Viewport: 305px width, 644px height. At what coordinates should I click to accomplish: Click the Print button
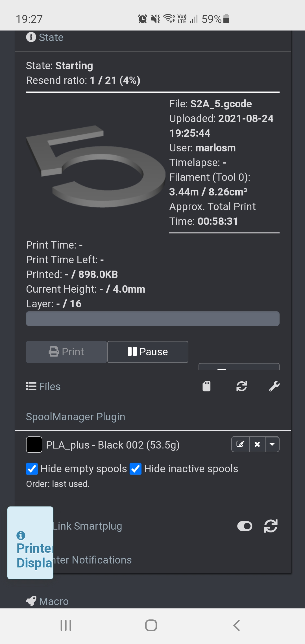tap(66, 352)
